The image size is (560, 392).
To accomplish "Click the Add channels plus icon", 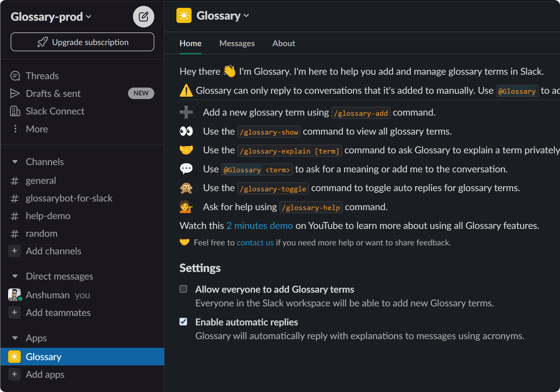I will pos(14,251).
